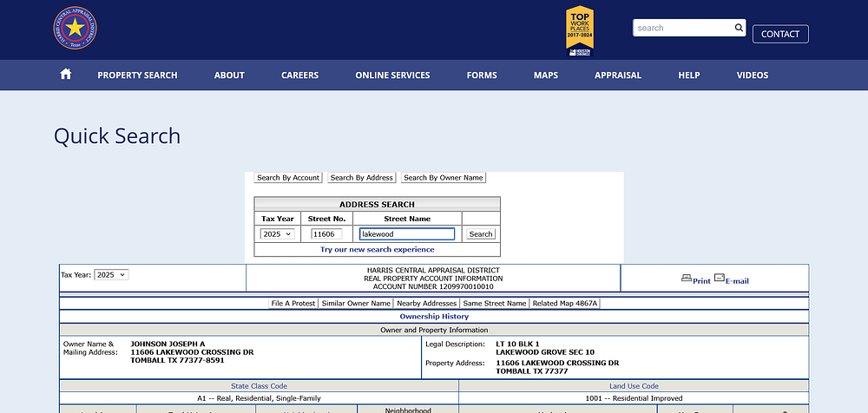Screen dimensions: 868x413
Task: Click the Street Name field containing lakewood
Action: point(407,234)
